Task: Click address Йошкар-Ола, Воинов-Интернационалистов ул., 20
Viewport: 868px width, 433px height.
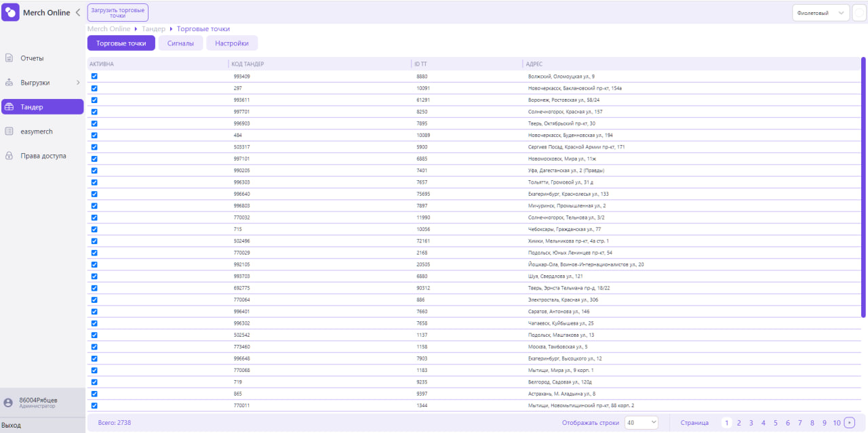Action: [586, 264]
